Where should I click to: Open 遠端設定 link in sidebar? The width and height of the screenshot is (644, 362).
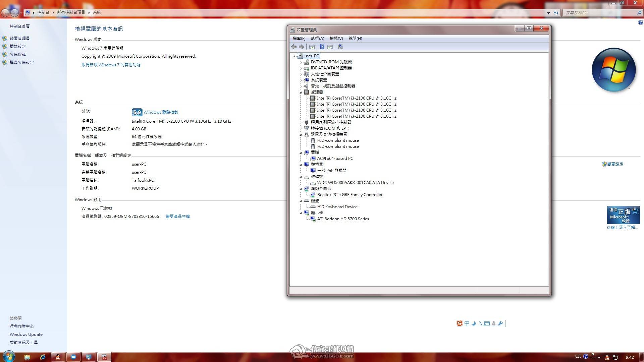[x=18, y=47]
